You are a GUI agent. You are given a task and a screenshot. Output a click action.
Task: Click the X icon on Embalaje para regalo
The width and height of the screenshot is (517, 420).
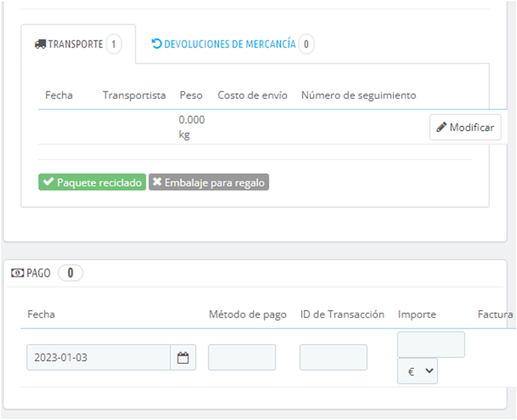157,181
